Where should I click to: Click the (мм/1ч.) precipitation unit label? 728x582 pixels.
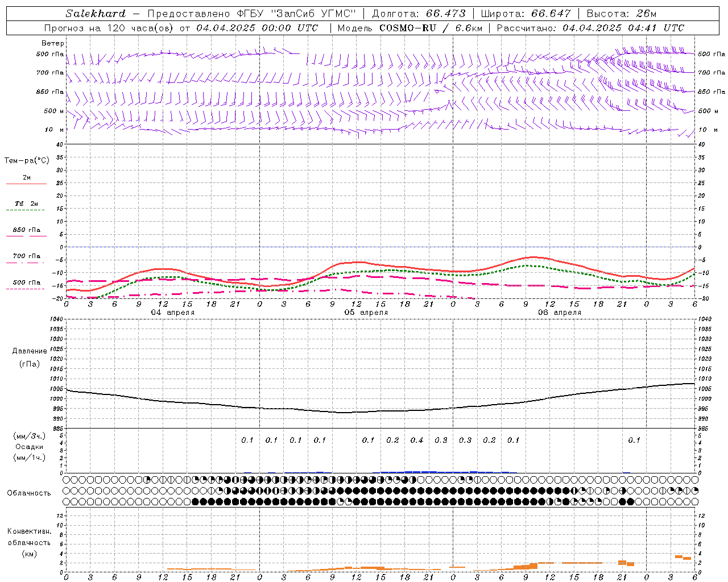coord(30,458)
